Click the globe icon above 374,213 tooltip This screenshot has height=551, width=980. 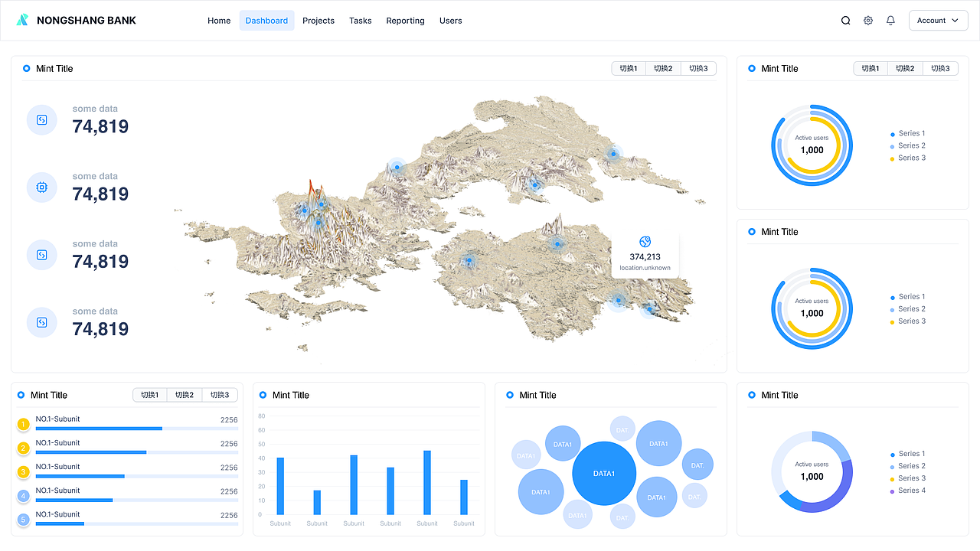645,242
